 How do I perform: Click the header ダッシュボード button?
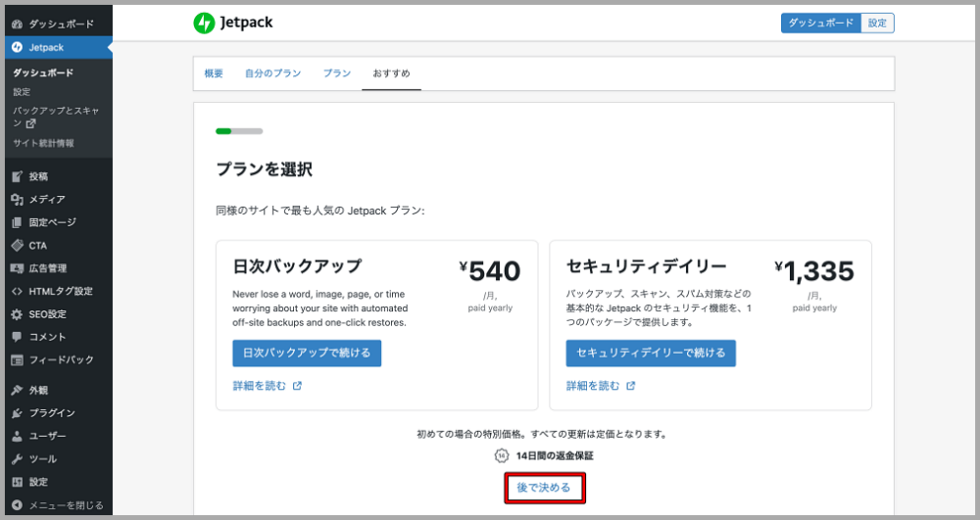[820, 24]
